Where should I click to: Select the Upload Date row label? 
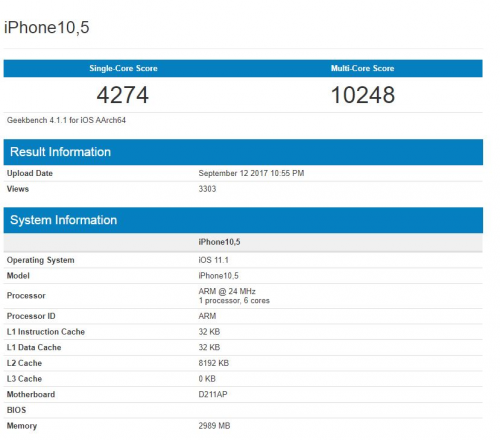pos(30,173)
